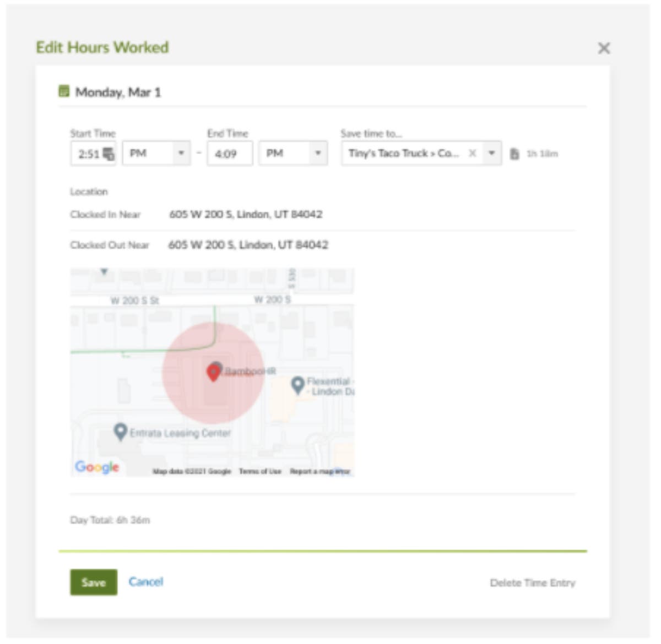Open the End Time PM dropdown
661x644 pixels.
(318, 153)
